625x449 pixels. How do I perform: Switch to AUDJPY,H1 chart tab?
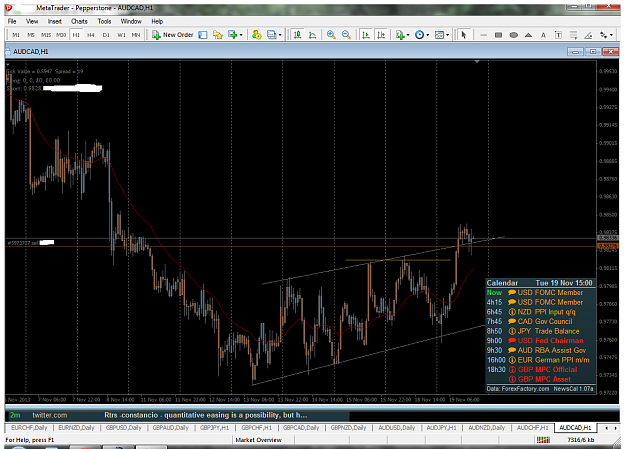[x=441, y=428]
